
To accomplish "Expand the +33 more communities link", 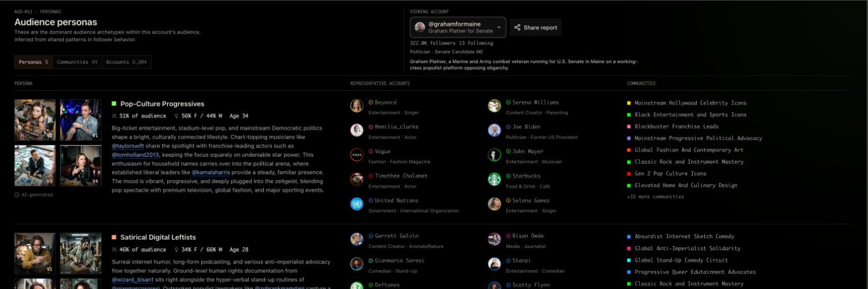I will point(655,197).
